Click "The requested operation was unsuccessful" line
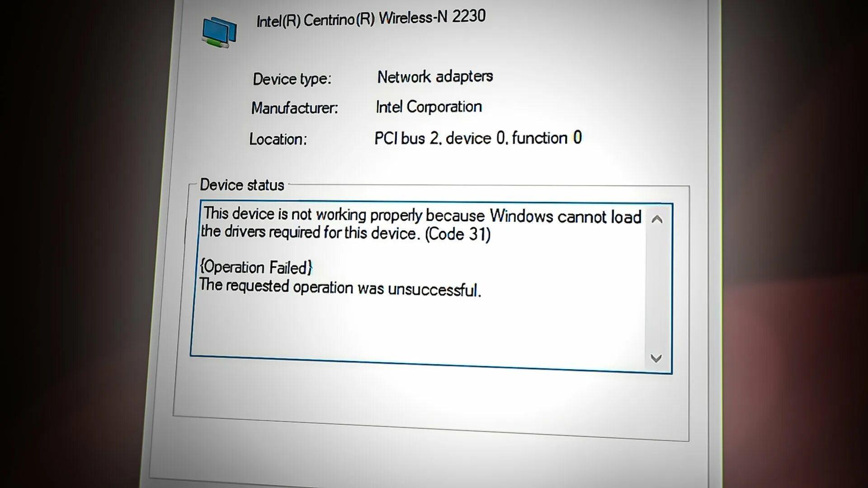The image size is (868, 488). [340, 287]
